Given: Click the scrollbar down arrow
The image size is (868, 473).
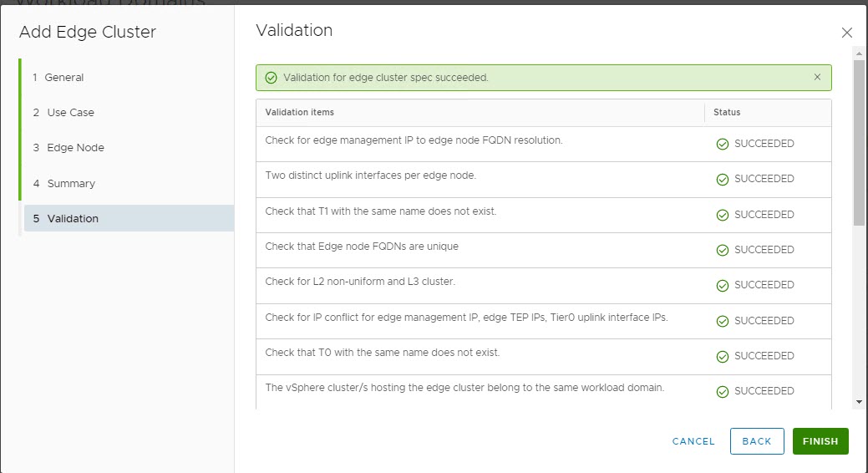Looking at the screenshot, I should point(860,402).
